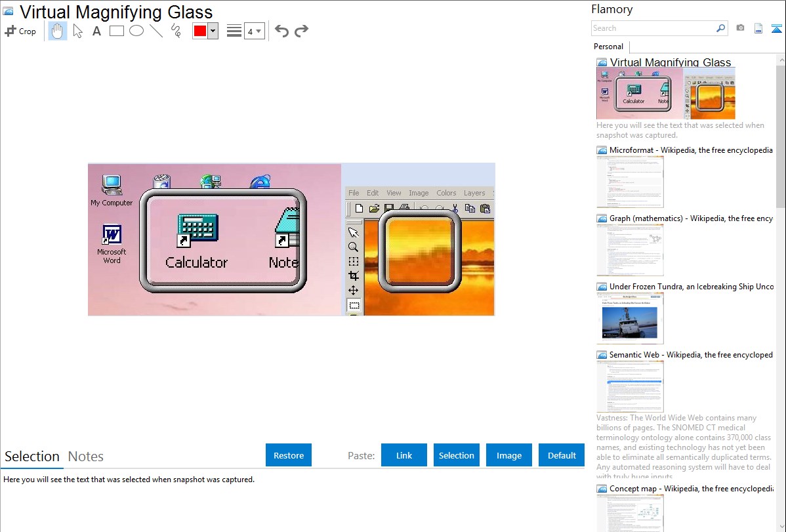This screenshot has width=786, height=532.
Task: Redo the last undone action
Action: [x=301, y=31]
